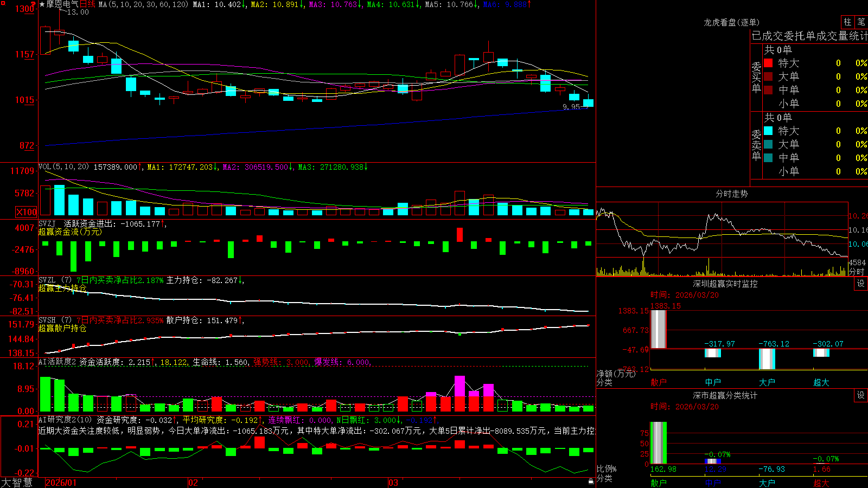This screenshot has height=488, width=868.
Task: Click the 分时走势 panel title
Action: [731, 194]
